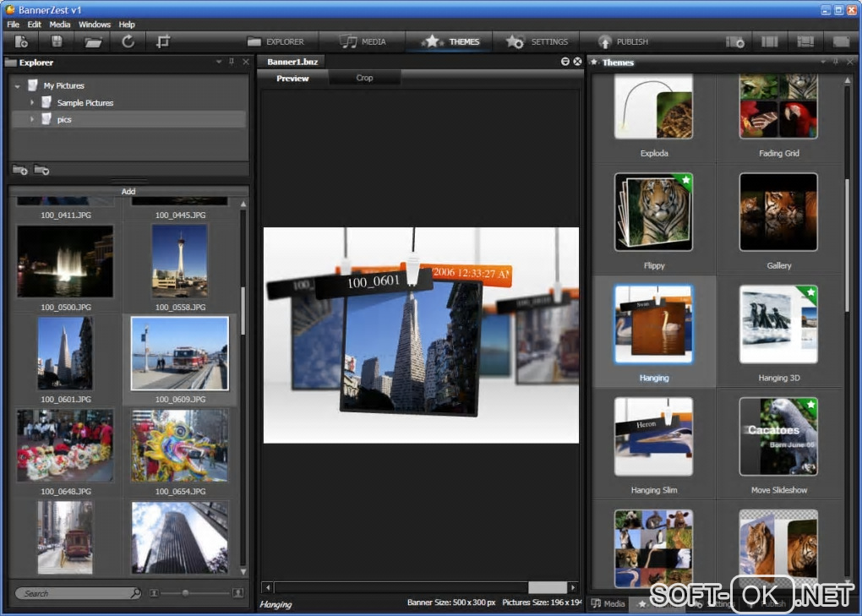Expand the Sample Pictures folder
The height and width of the screenshot is (616, 862).
pos(32,103)
